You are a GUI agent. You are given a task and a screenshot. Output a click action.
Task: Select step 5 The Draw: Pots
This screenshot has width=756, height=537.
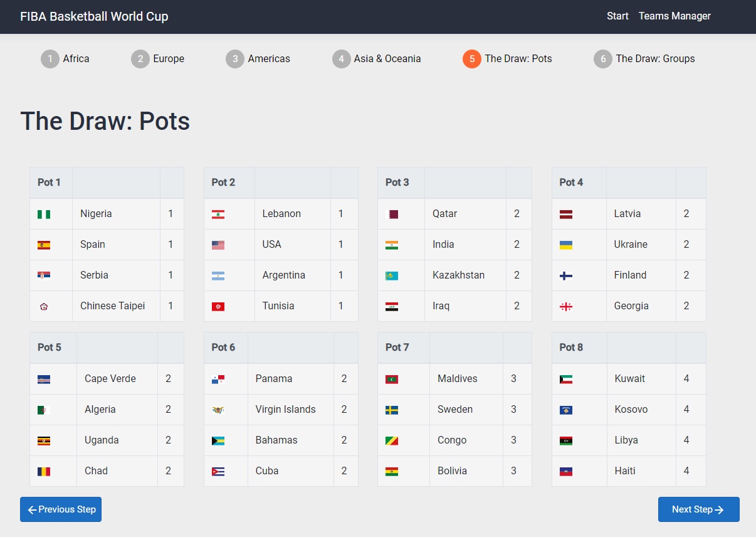tap(508, 59)
